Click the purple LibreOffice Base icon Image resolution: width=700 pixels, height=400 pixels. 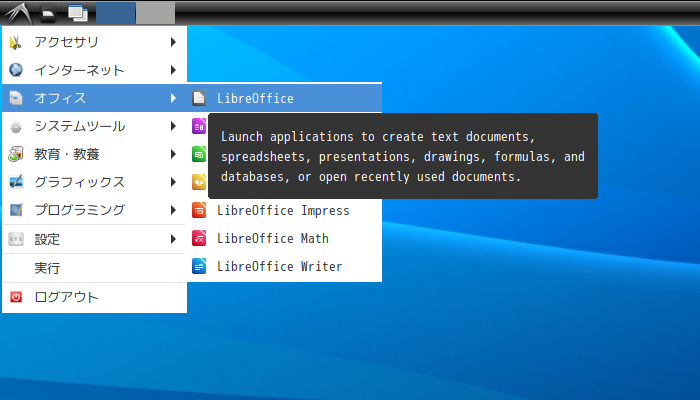(199, 126)
